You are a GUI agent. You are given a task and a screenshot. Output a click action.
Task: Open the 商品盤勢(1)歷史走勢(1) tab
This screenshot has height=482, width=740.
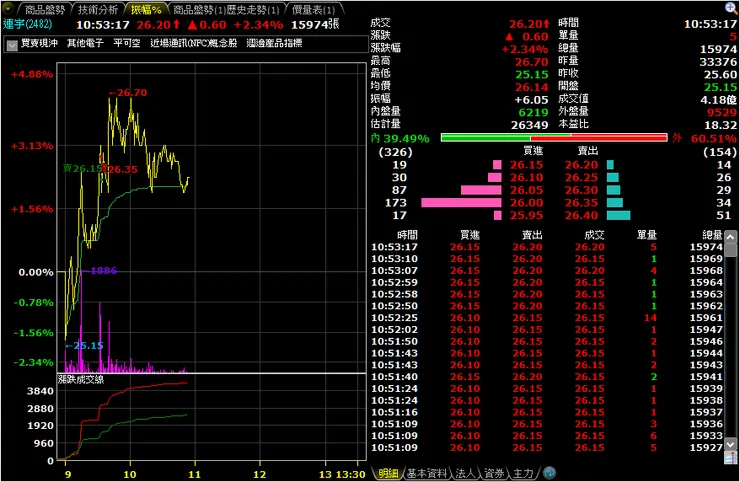[226, 9]
